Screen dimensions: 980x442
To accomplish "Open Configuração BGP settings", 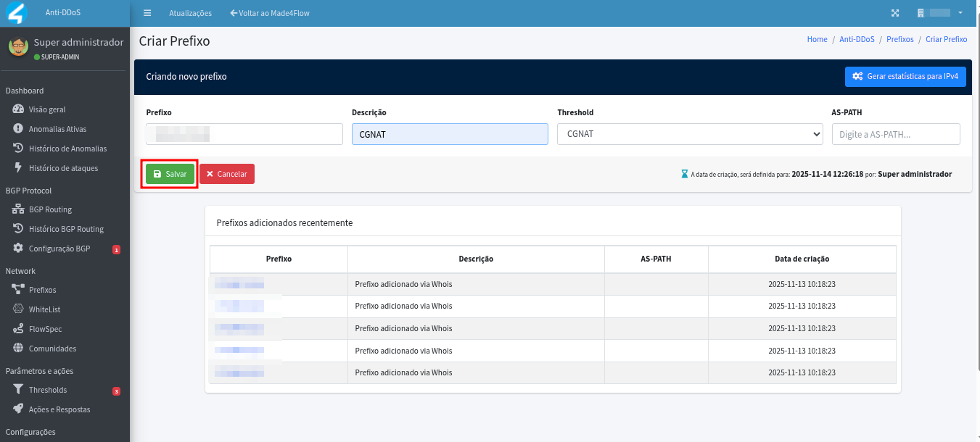I will (x=59, y=249).
